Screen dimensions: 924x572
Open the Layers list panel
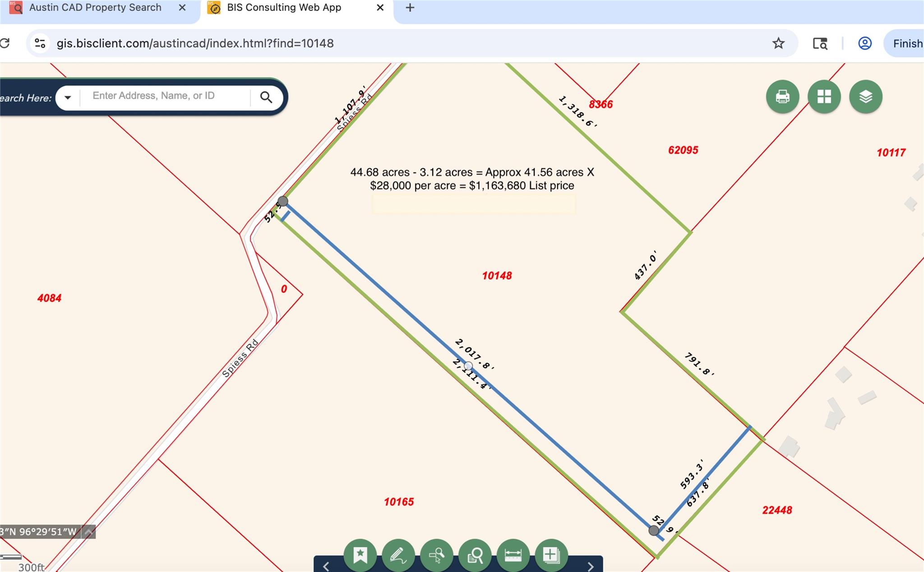point(865,97)
